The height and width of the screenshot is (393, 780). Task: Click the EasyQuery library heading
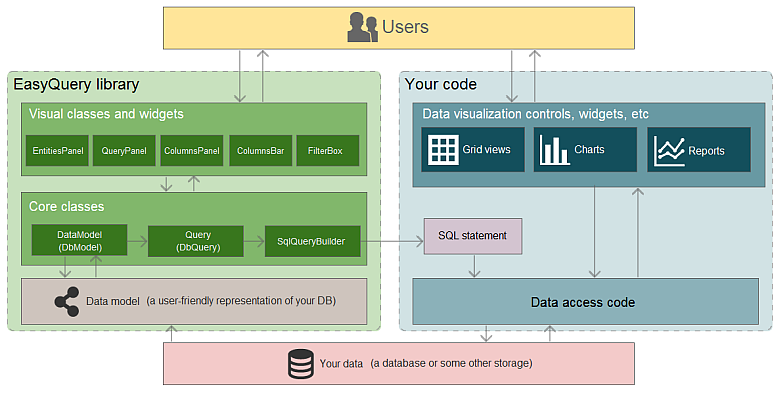click(76, 85)
